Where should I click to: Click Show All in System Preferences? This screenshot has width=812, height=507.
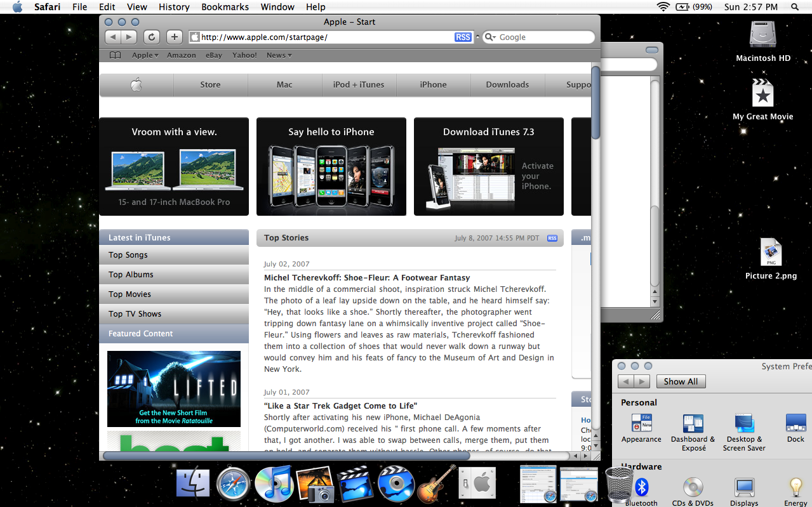681,381
